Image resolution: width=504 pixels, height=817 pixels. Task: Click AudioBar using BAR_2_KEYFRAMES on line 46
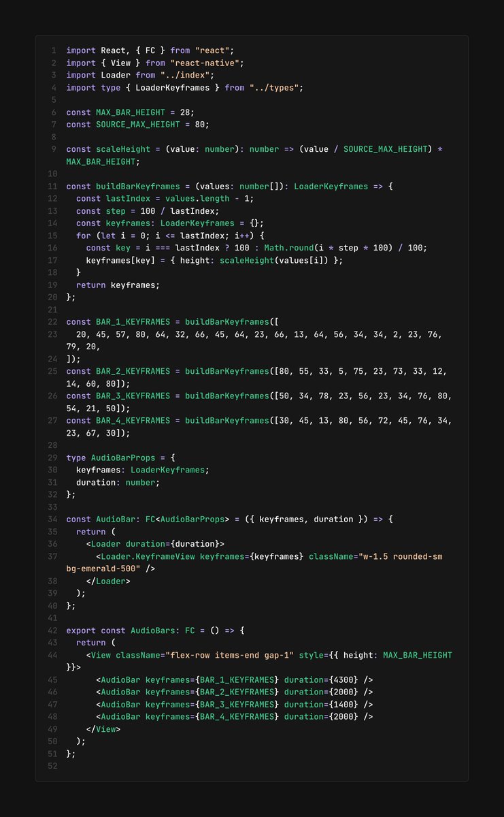(x=235, y=692)
